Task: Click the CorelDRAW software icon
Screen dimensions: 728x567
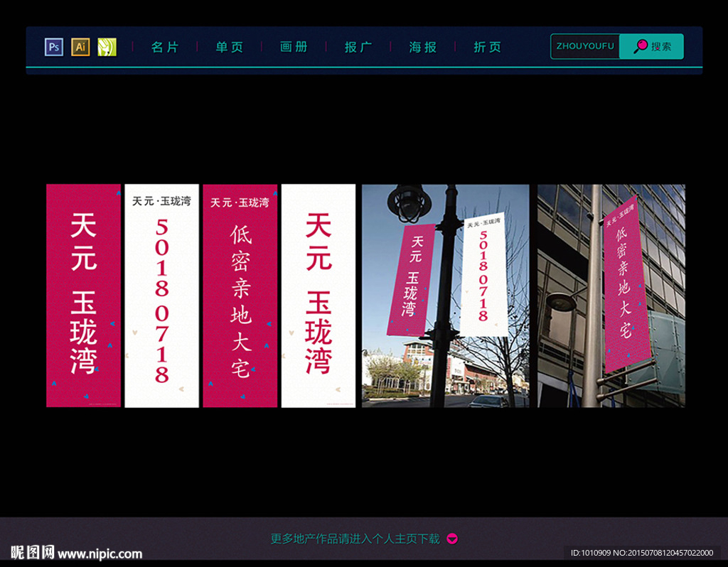Action: tap(107, 46)
